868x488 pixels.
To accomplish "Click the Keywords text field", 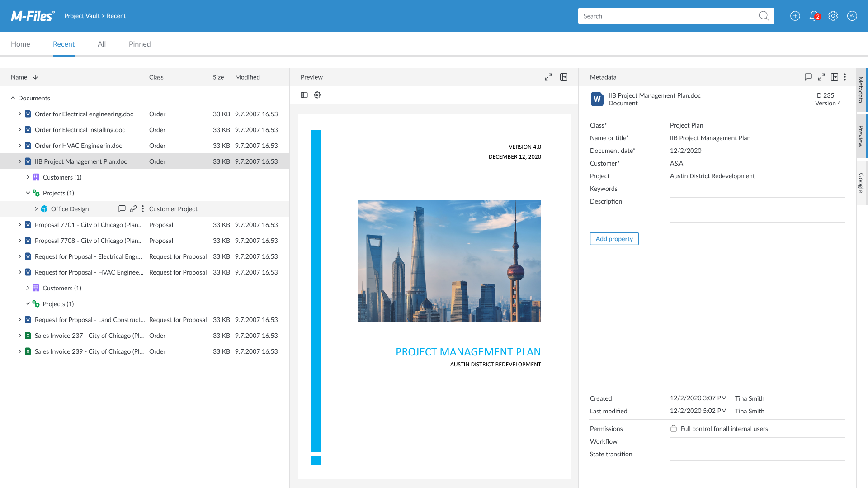I will [757, 190].
